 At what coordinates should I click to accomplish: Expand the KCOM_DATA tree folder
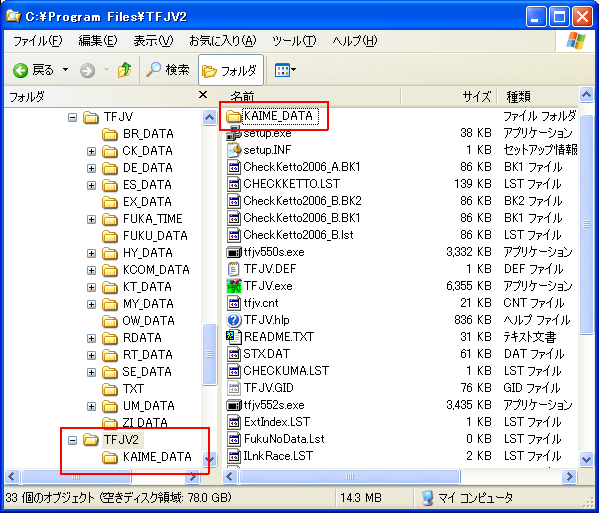click(91, 270)
